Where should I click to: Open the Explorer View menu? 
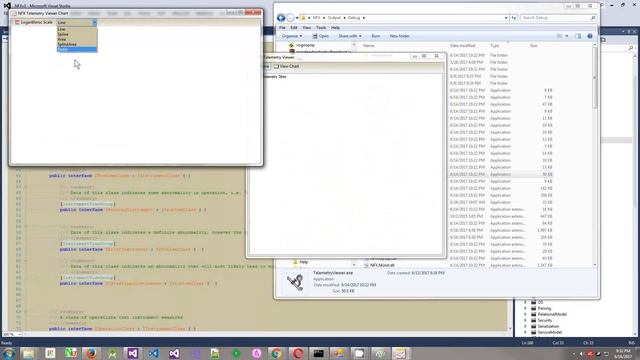pyautogui.click(x=307, y=28)
